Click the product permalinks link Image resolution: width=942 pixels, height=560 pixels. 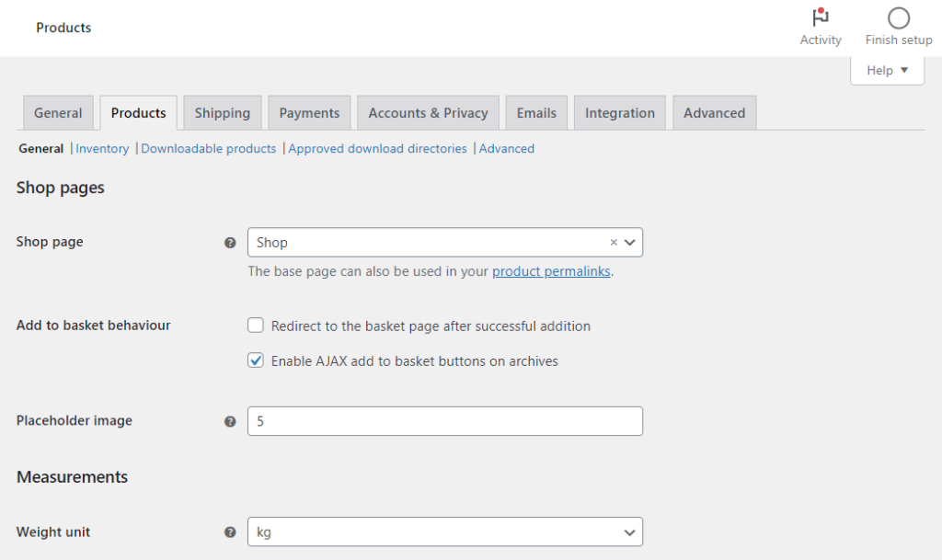[x=551, y=271]
